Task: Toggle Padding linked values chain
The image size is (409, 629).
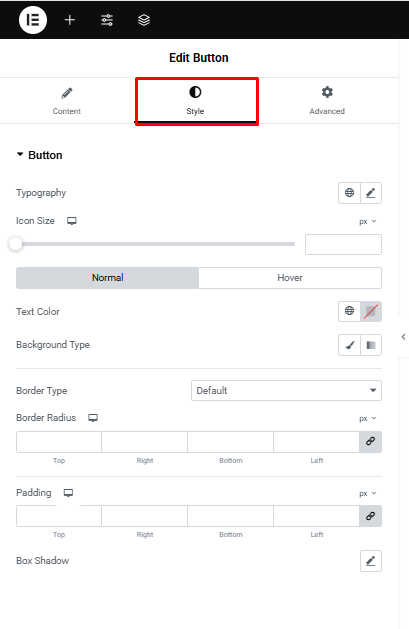Action: click(x=371, y=516)
